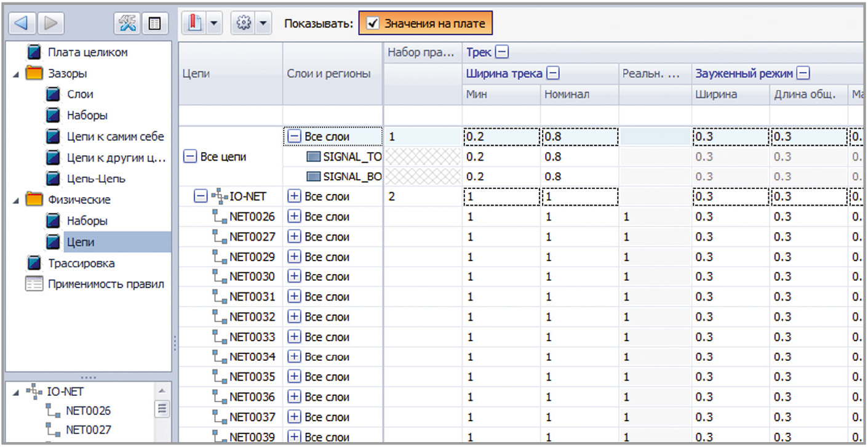
Task: Collapse the Трек column group
Action: pos(503,53)
